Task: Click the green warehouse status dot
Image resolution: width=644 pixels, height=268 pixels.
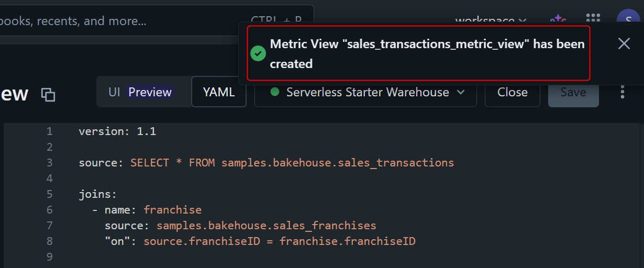Action: [x=274, y=92]
